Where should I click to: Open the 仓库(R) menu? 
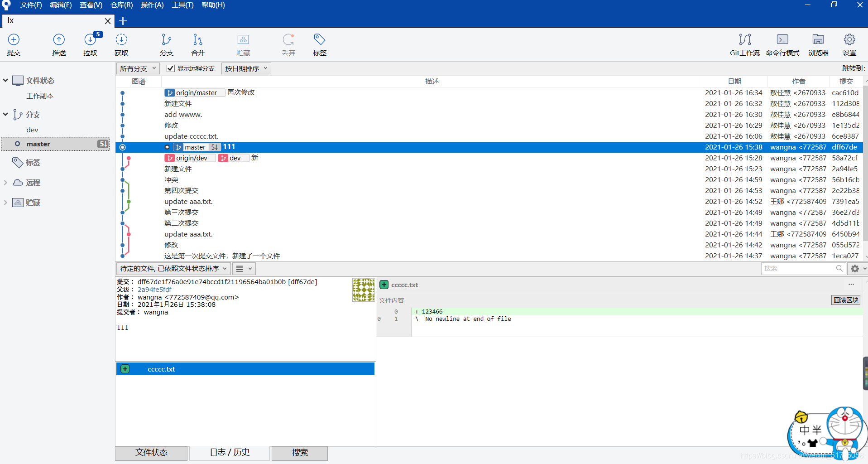click(x=121, y=5)
